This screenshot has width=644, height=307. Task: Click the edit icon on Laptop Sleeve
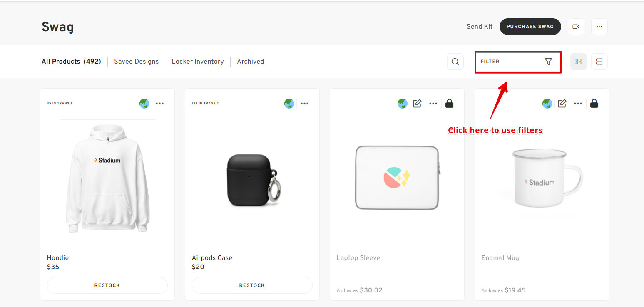[x=417, y=104]
